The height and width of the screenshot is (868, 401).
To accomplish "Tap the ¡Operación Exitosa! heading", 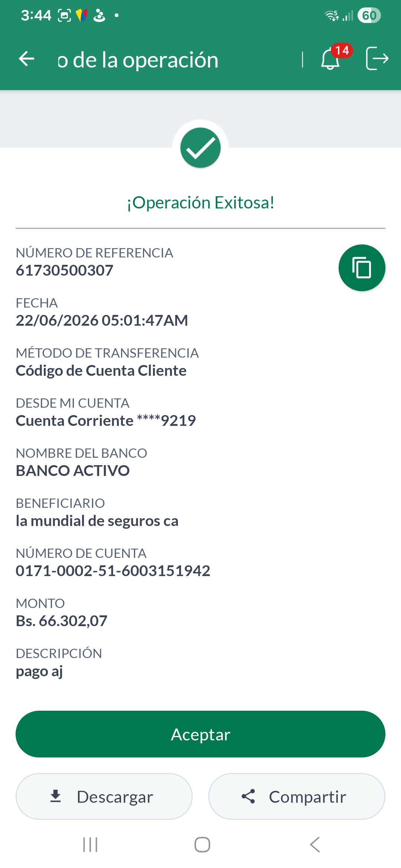I will pyautogui.click(x=200, y=203).
